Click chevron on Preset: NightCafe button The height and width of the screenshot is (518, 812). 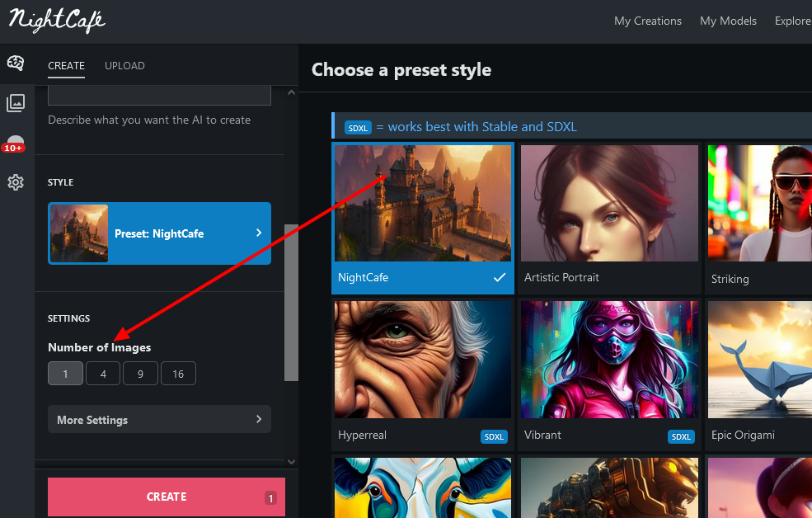259,233
